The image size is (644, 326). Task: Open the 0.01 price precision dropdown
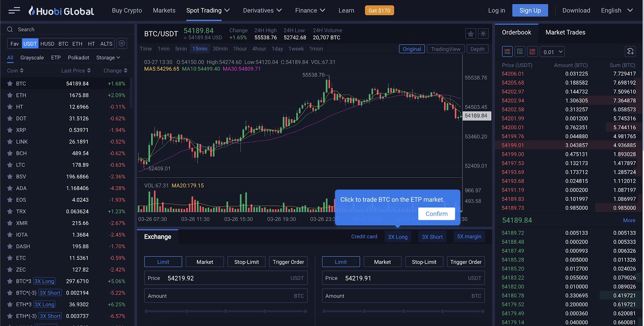click(553, 52)
